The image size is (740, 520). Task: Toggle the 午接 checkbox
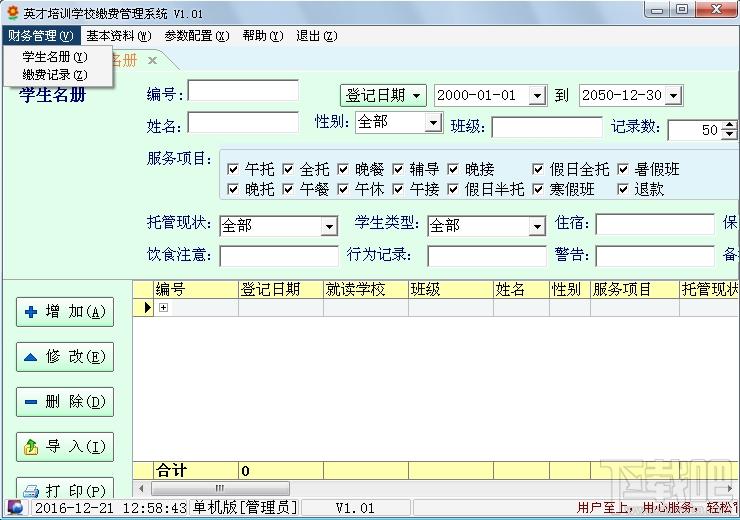point(398,189)
